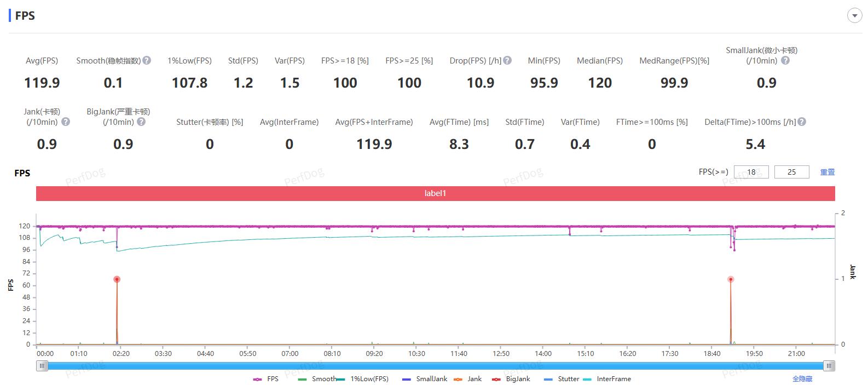The width and height of the screenshot is (868, 385).
Task: Open SmallJank(微小卡顿) help tooltip icon
Action: tap(785, 61)
